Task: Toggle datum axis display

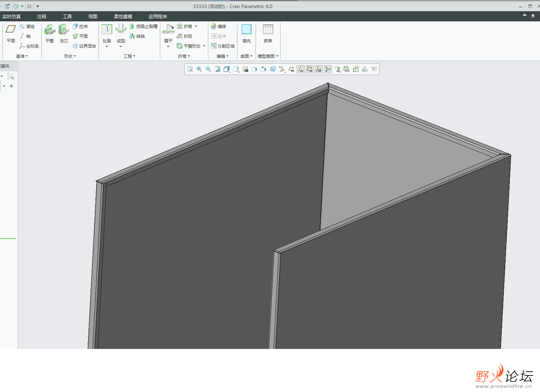Action: tap(301, 69)
